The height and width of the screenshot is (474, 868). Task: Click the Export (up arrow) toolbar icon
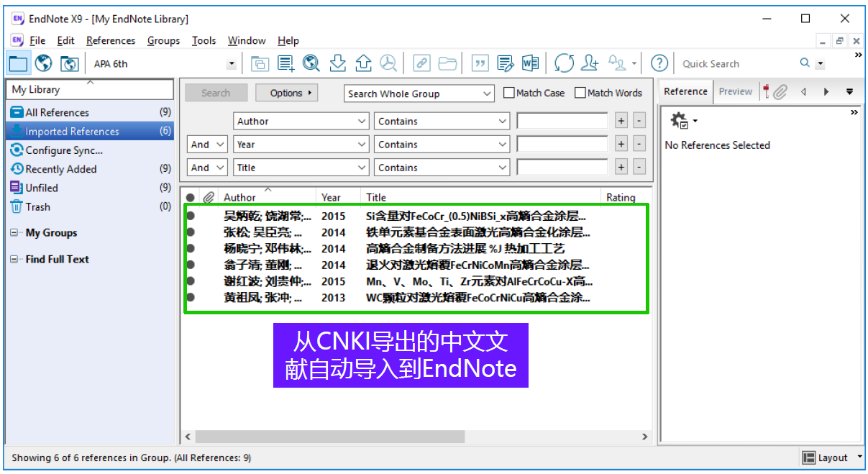pyautogui.click(x=363, y=63)
